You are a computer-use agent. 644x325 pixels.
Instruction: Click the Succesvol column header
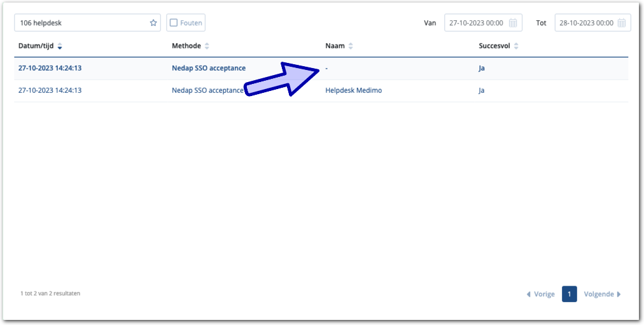coord(494,46)
